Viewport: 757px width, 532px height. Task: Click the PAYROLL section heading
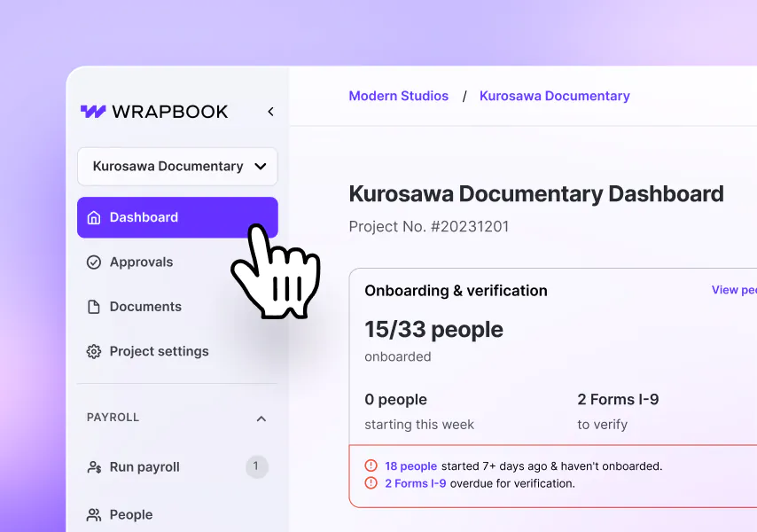pyautogui.click(x=113, y=417)
